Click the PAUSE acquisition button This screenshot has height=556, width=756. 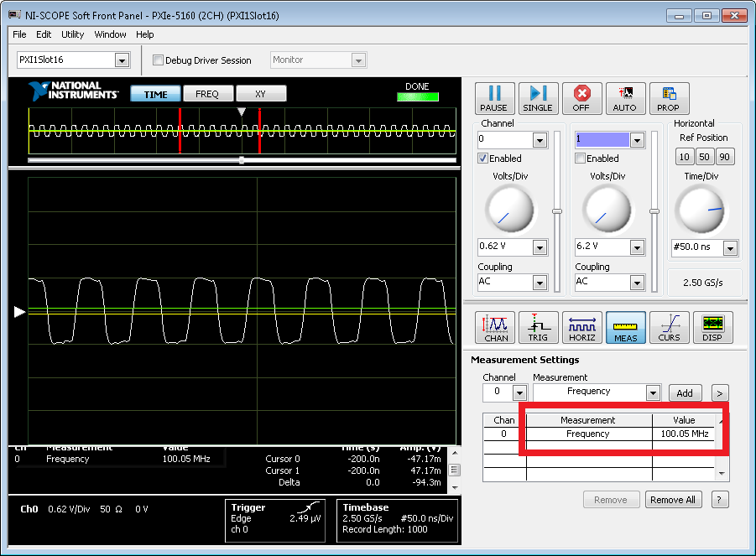pos(494,98)
